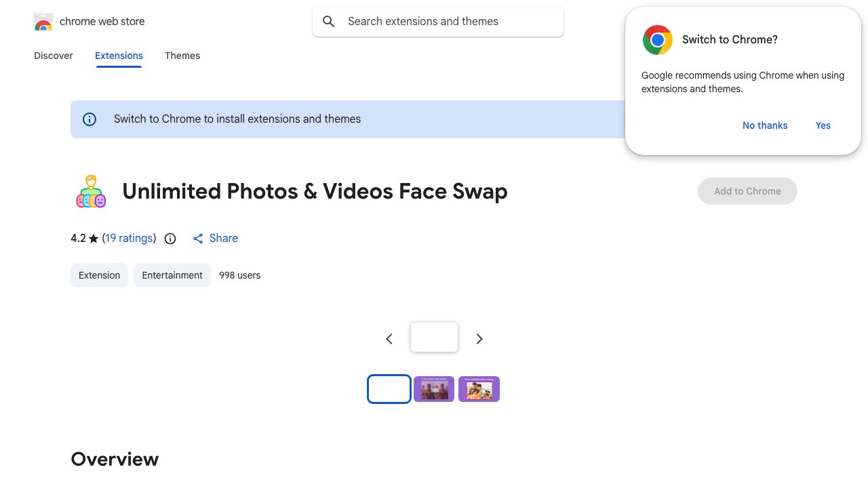Click the Chrome Web Store logo

[43, 22]
